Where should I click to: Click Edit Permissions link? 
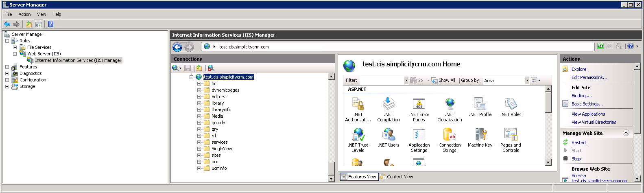click(589, 77)
